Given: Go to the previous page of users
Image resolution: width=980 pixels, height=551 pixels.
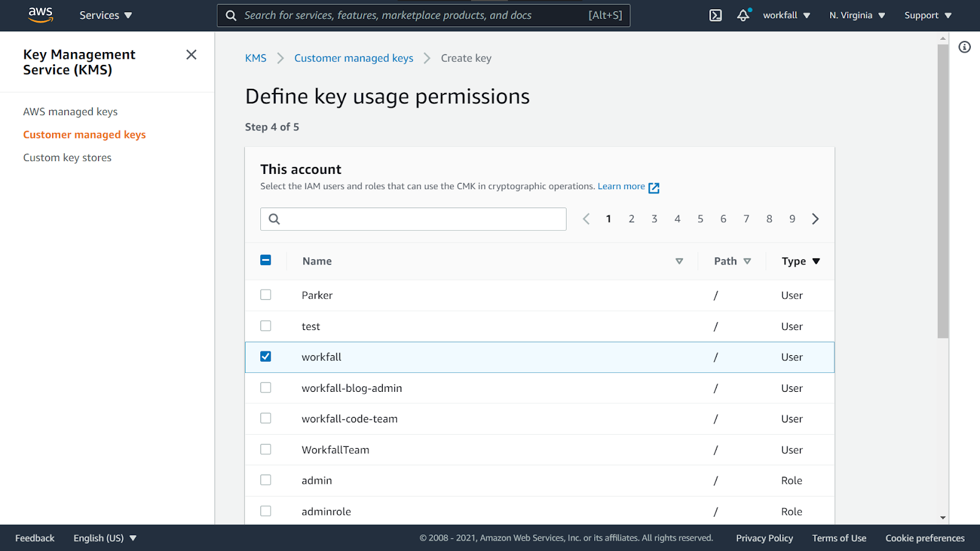Looking at the screenshot, I should (586, 219).
